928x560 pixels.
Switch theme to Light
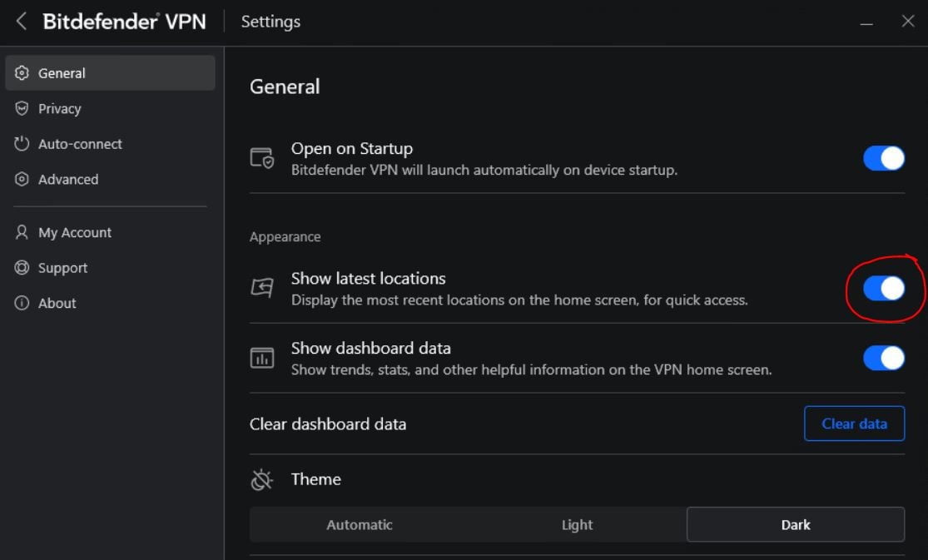(577, 525)
